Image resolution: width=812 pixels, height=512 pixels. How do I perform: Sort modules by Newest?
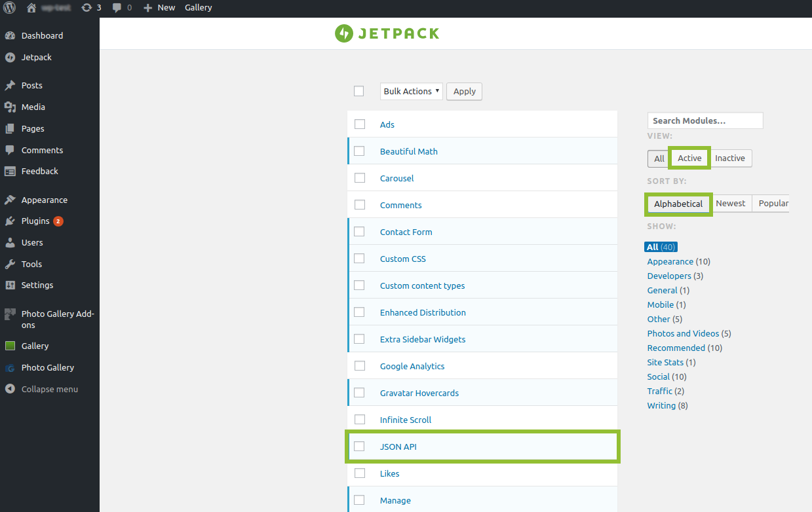tap(731, 204)
